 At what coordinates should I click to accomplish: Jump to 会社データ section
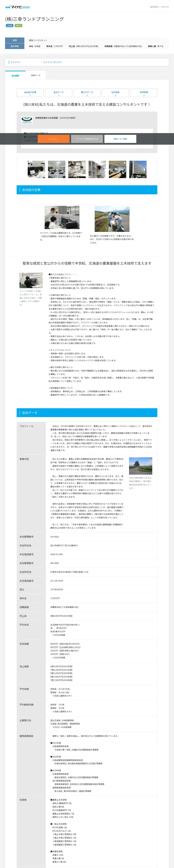(x=58, y=93)
